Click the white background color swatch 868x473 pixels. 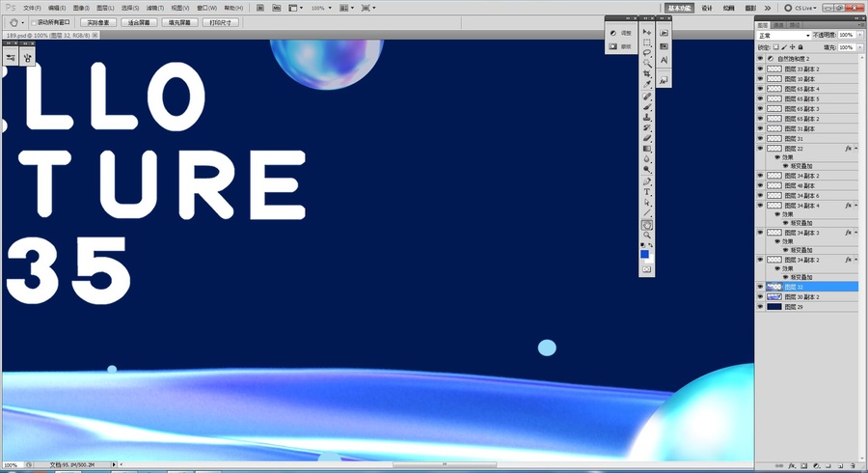click(x=650, y=259)
